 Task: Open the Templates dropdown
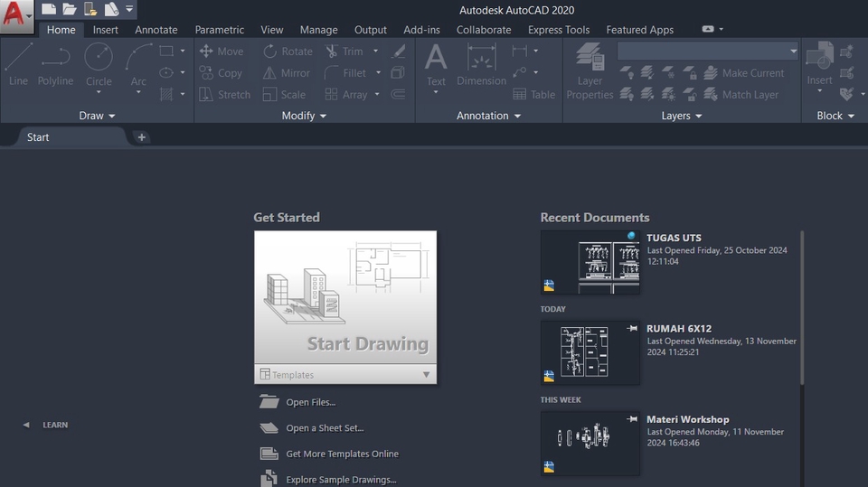345,375
